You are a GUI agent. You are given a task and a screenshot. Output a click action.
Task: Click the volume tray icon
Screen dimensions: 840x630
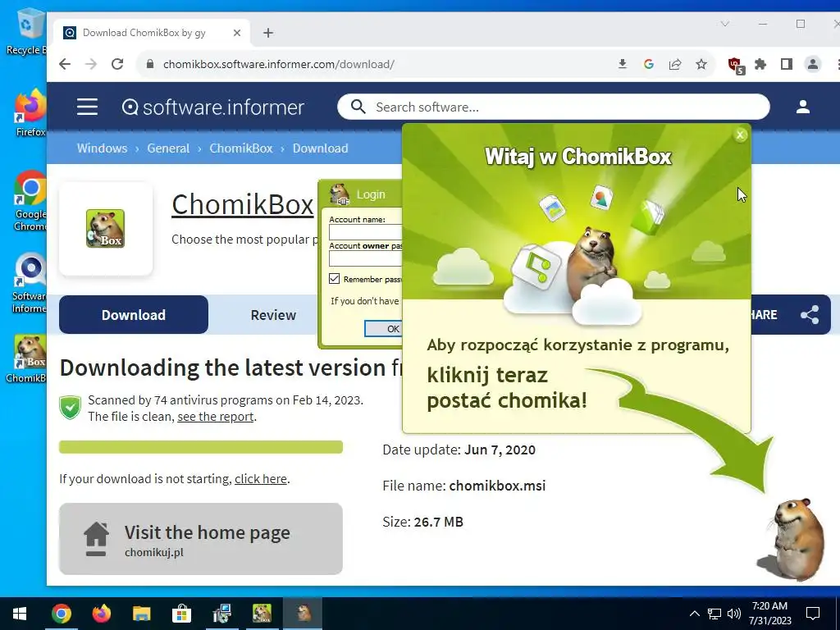[x=733, y=614]
